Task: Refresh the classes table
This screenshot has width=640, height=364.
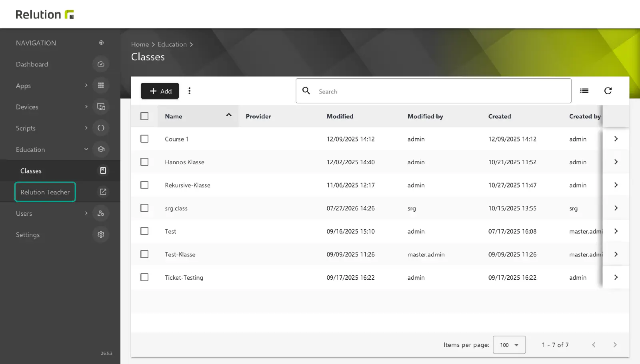Action: [608, 91]
